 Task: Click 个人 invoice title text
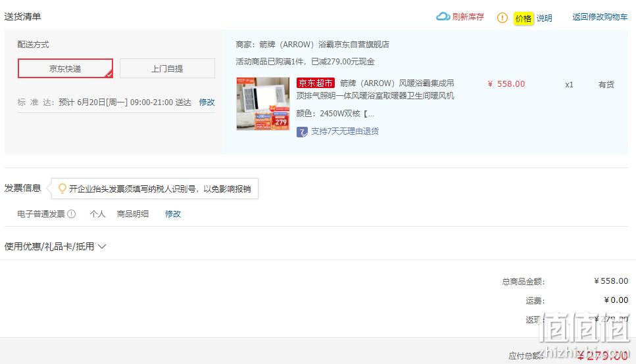97,214
